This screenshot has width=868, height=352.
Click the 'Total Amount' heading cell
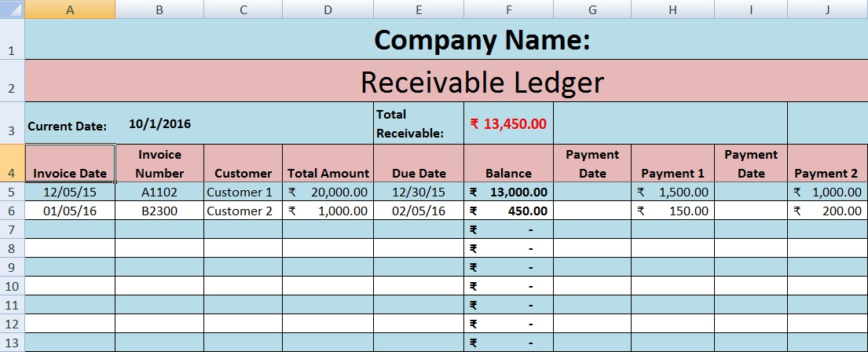(x=328, y=163)
